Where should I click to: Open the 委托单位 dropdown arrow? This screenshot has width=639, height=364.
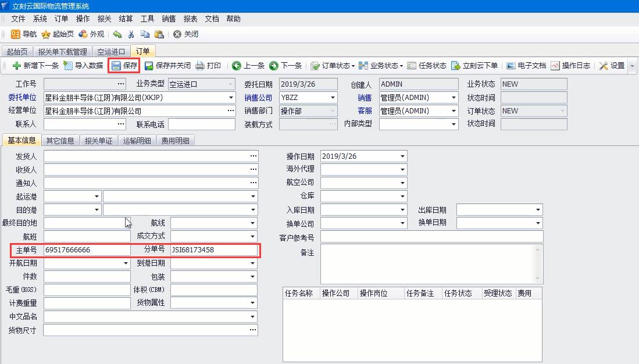pos(231,98)
